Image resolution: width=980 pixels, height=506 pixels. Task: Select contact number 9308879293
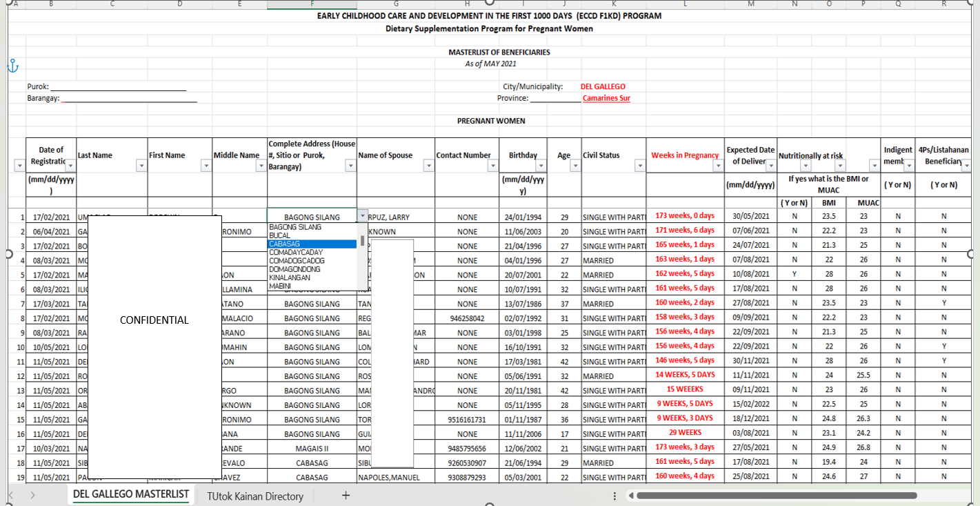[467, 478]
